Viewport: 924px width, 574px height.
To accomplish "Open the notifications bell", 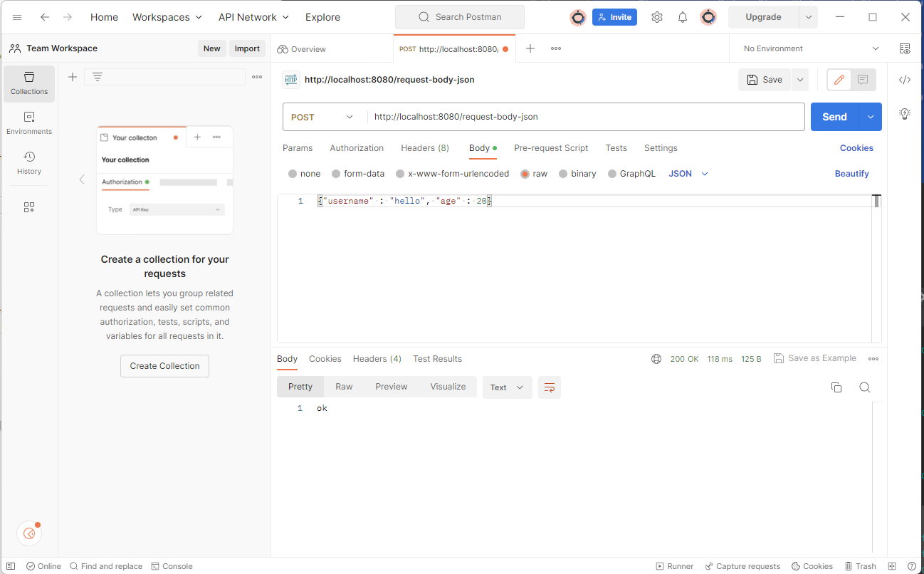I will tap(683, 17).
